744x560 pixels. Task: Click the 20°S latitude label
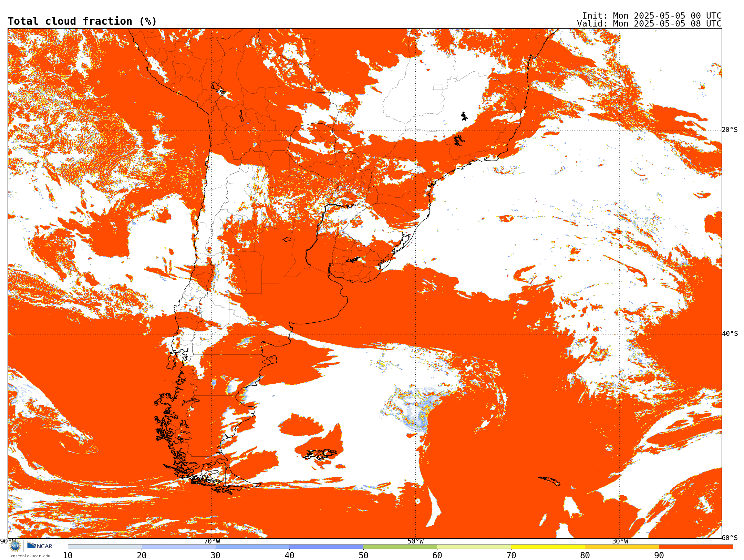coord(730,130)
